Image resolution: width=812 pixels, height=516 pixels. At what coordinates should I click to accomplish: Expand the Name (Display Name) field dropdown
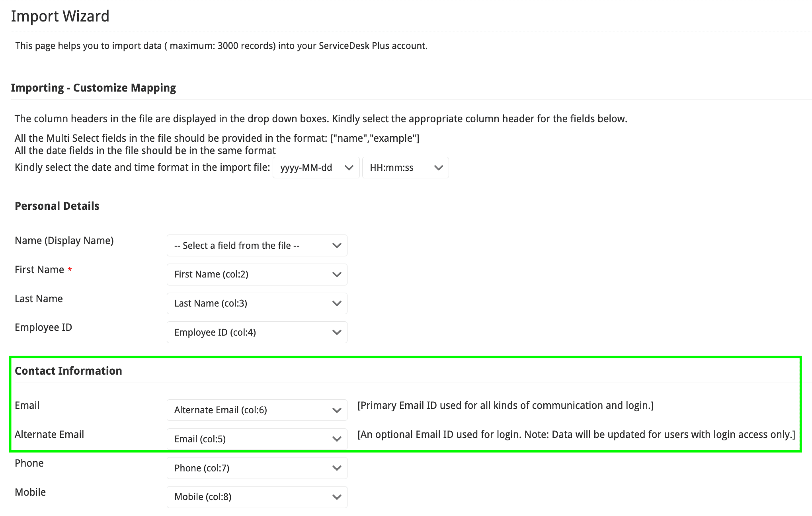(x=257, y=246)
